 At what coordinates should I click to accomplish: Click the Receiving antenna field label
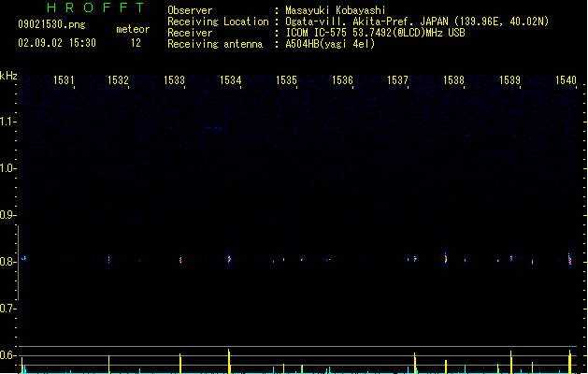pos(215,44)
